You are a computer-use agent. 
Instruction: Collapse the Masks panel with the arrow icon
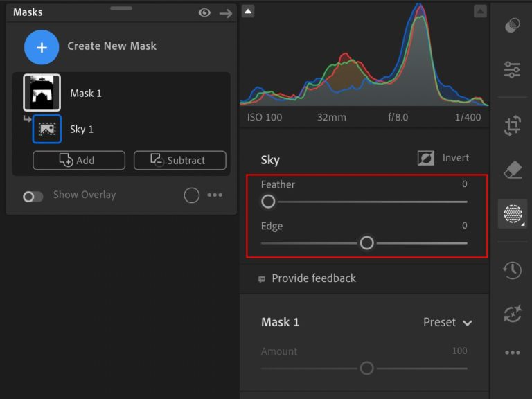[226, 14]
